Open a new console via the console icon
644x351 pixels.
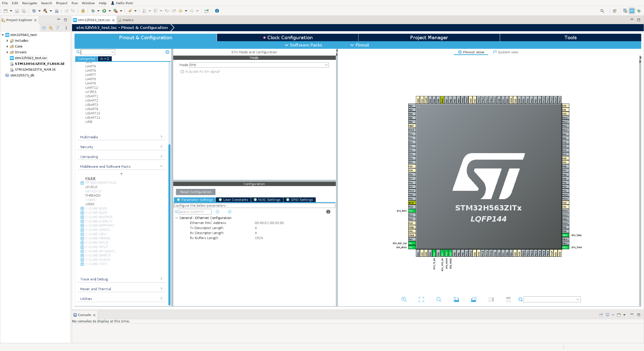[619, 315]
